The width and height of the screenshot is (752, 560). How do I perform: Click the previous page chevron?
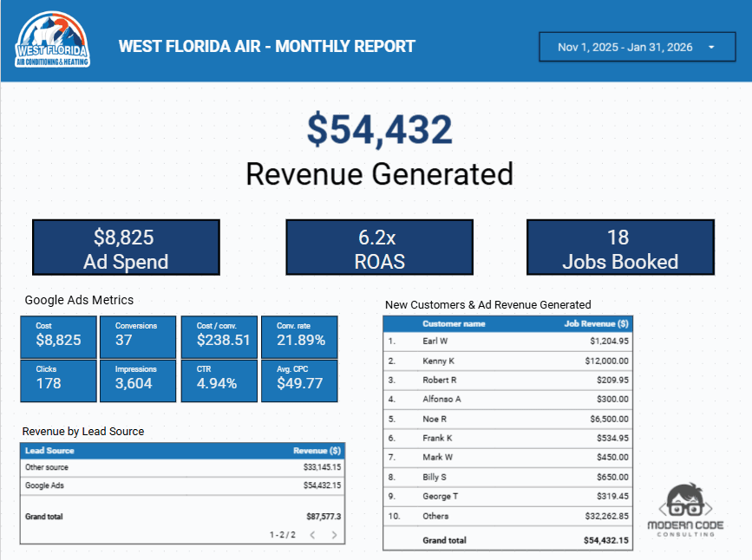pos(312,536)
